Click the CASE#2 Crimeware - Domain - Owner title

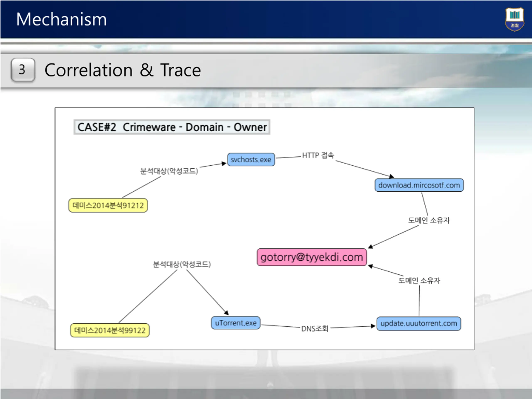click(172, 127)
